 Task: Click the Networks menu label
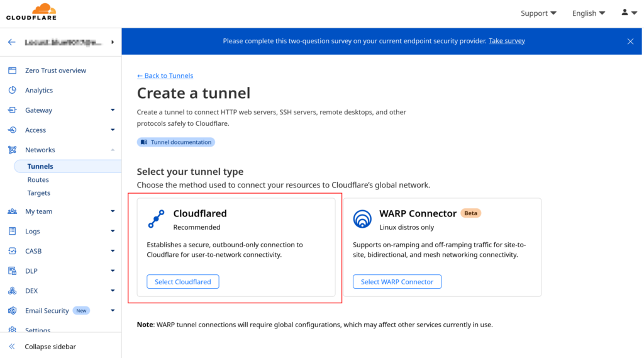40,150
